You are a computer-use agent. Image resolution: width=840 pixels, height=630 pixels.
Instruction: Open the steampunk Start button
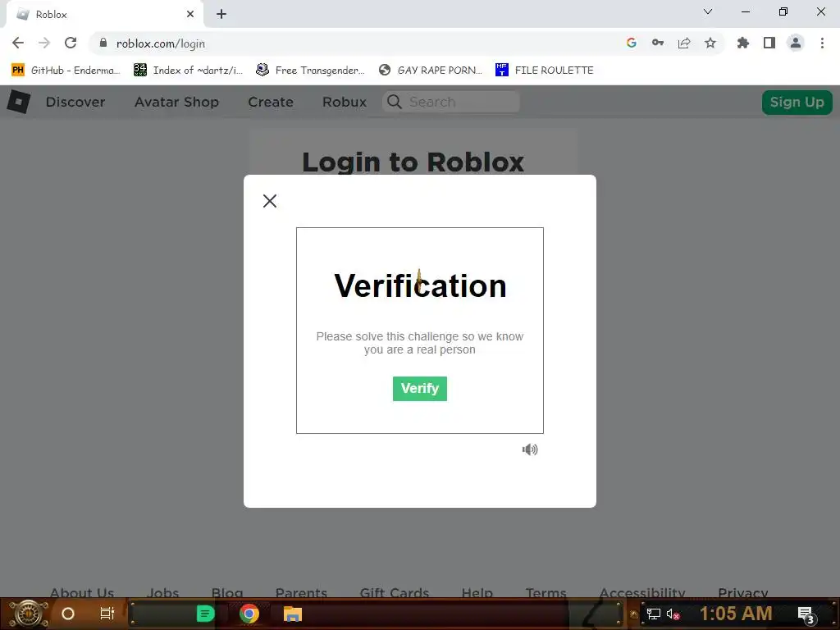(x=28, y=614)
